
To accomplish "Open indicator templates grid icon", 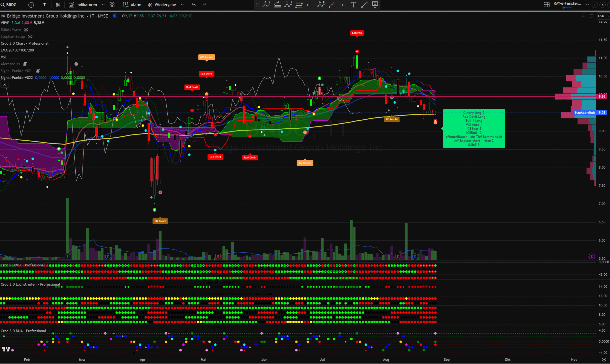I will click(112, 5).
